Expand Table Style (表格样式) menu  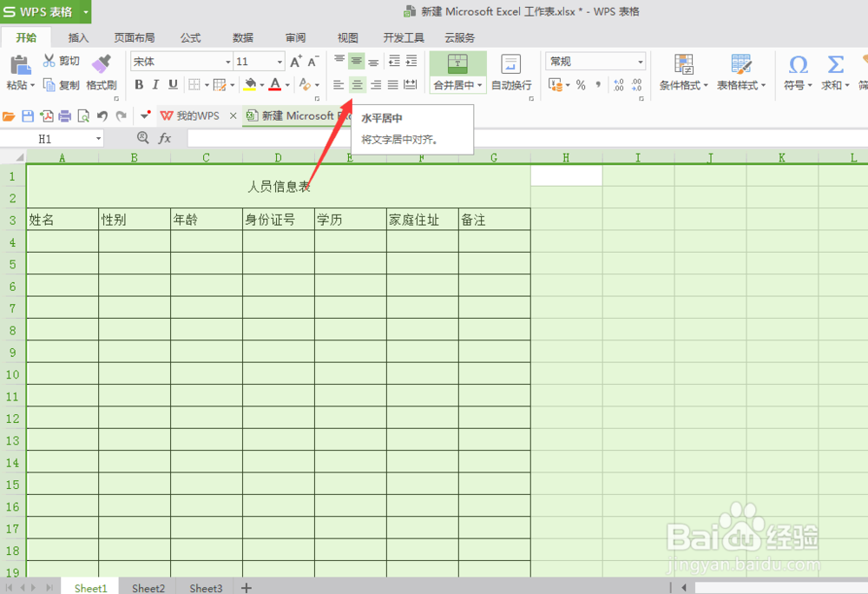763,85
